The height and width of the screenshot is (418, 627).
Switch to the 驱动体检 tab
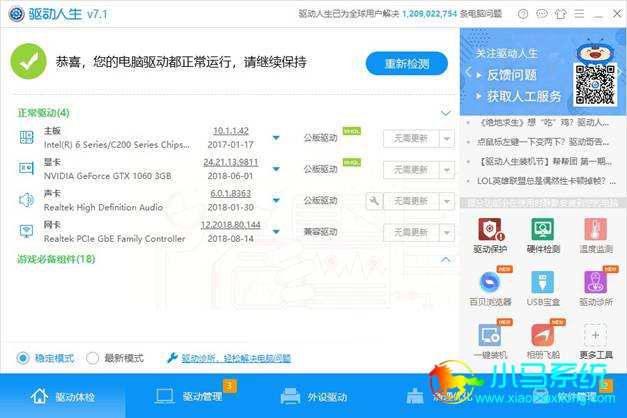[63, 396]
